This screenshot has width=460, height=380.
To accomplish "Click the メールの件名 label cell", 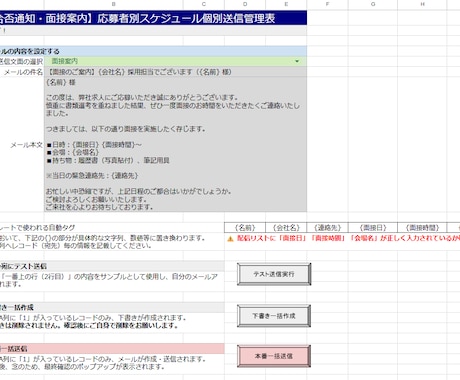I will 22,72.
